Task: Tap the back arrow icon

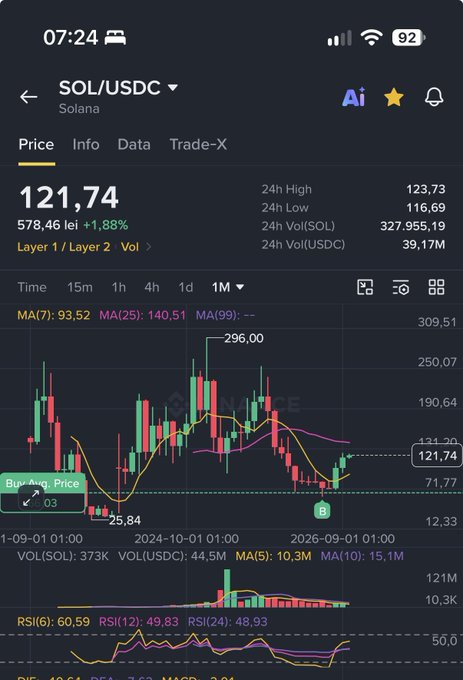Action: (x=29, y=97)
